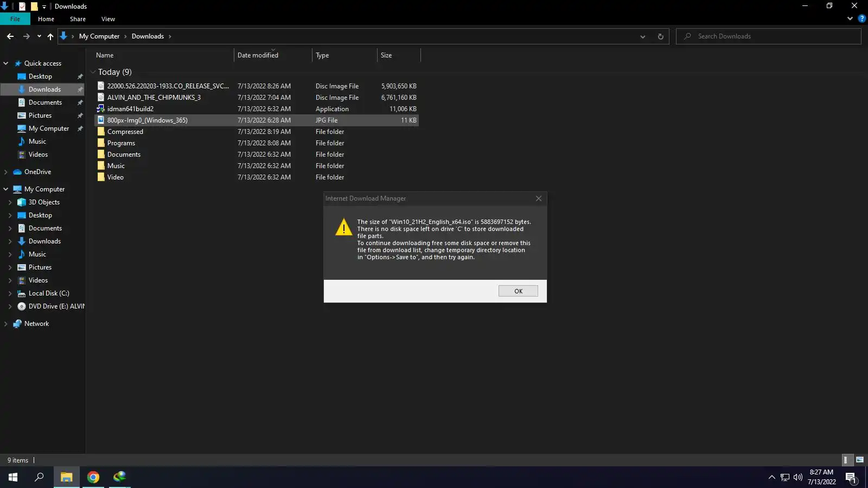This screenshot has width=868, height=488.
Task: Click the Properties icon in the title bar
Action: coord(22,7)
